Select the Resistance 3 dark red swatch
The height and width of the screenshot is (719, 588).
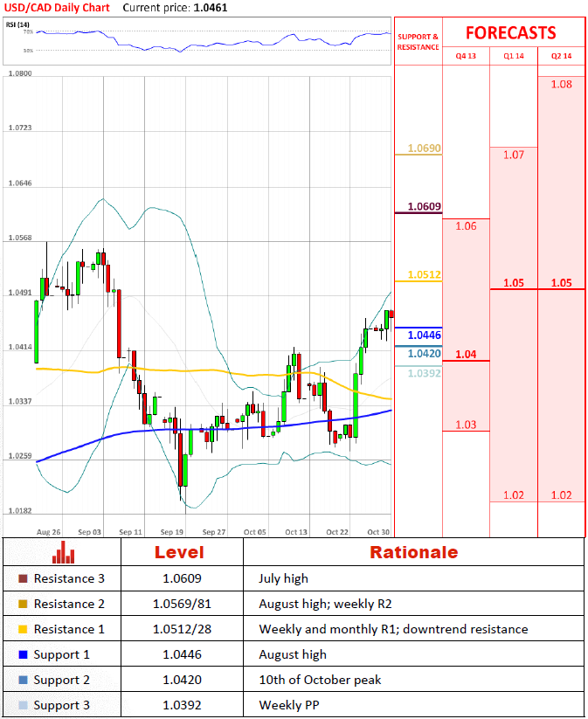(x=22, y=578)
